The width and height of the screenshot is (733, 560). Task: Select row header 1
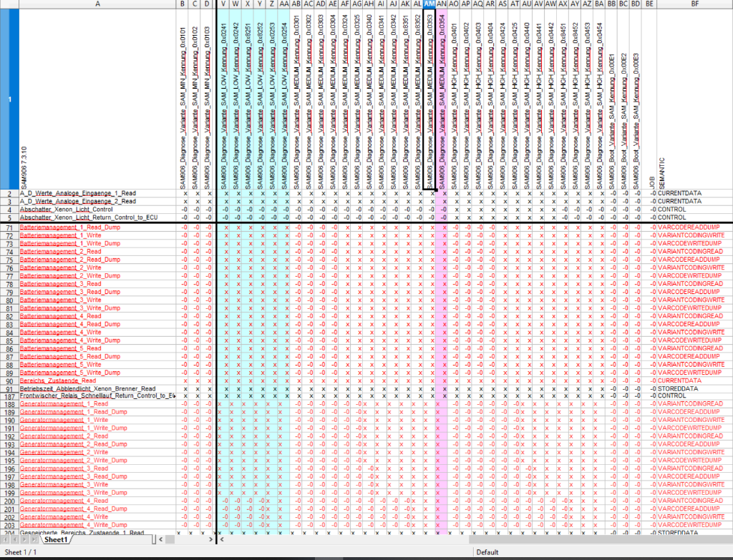click(9, 99)
